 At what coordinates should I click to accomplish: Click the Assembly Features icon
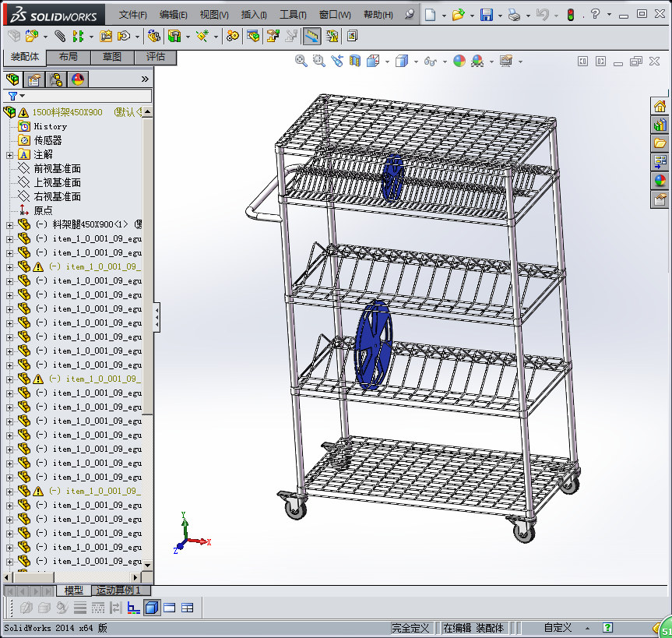pyautogui.click(x=174, y=36)
